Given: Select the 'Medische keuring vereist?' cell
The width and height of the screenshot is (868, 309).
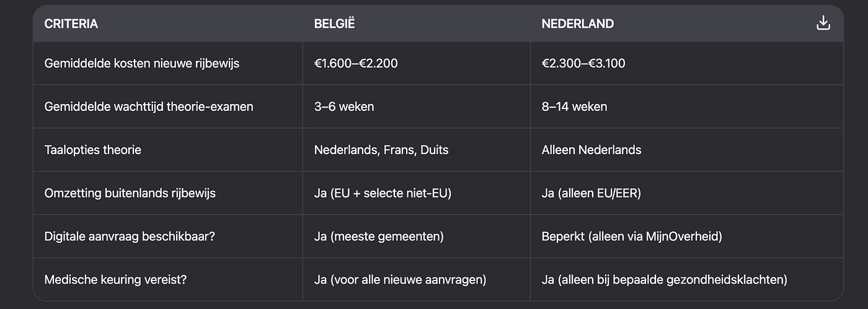Looking at the screenshot, I should 115,280.
